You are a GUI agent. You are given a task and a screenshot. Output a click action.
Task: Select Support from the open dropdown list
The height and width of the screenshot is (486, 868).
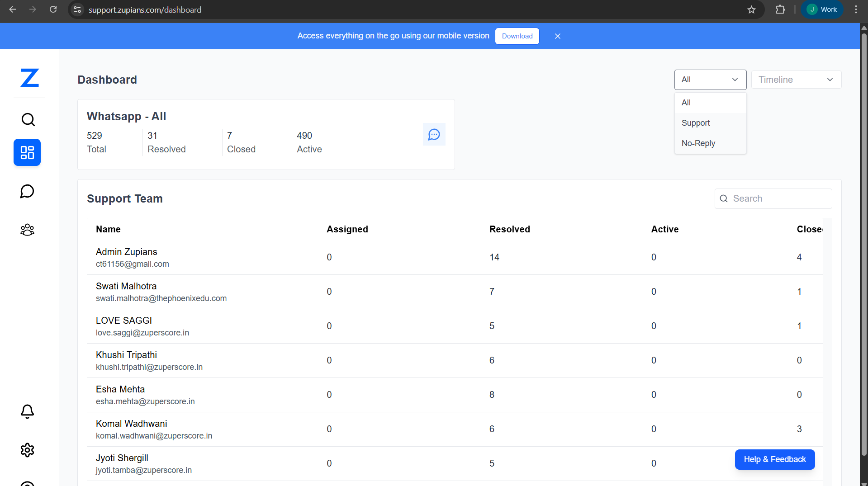click(x=695, y=123)
